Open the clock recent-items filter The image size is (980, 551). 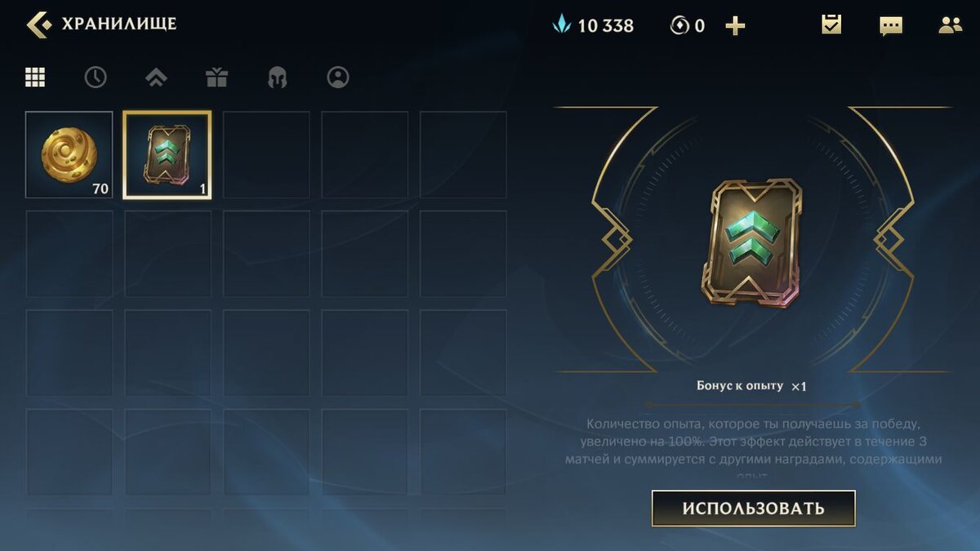pos(96,78)
